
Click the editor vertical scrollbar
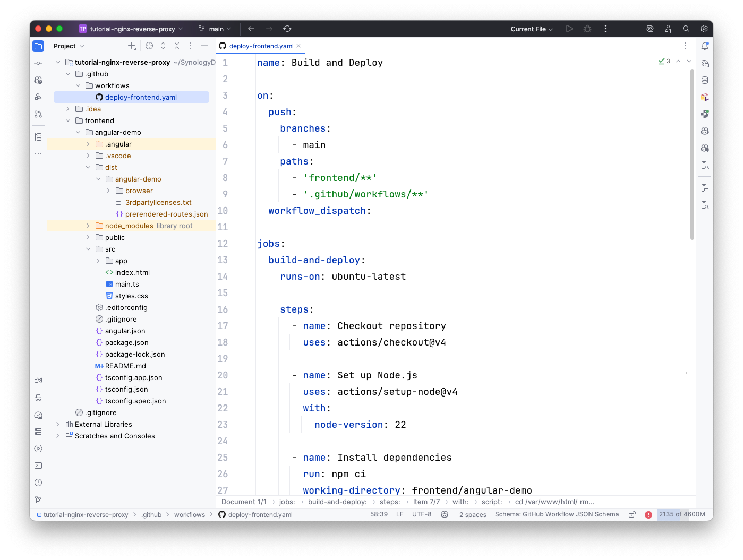tap(692, 154)
